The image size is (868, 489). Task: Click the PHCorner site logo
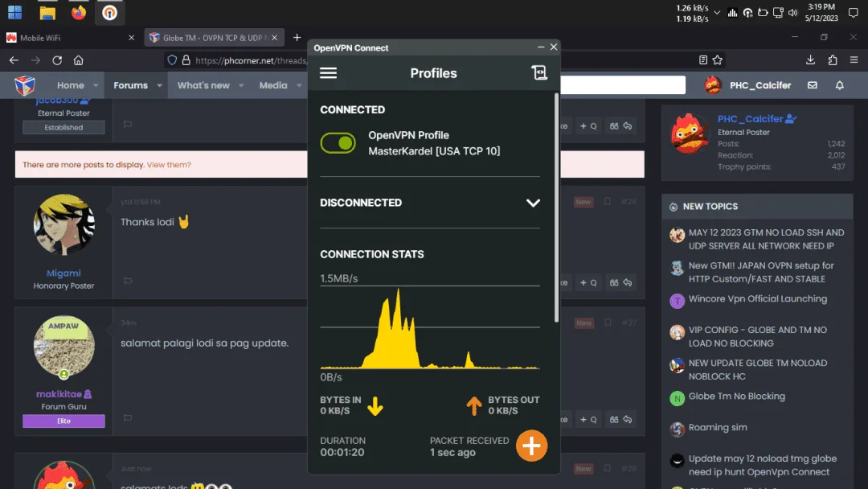pyautogui.click(x=24, y=85)
